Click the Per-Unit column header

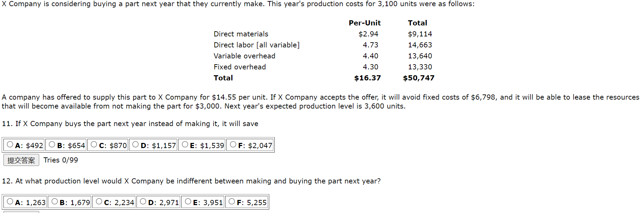[364, 23]
